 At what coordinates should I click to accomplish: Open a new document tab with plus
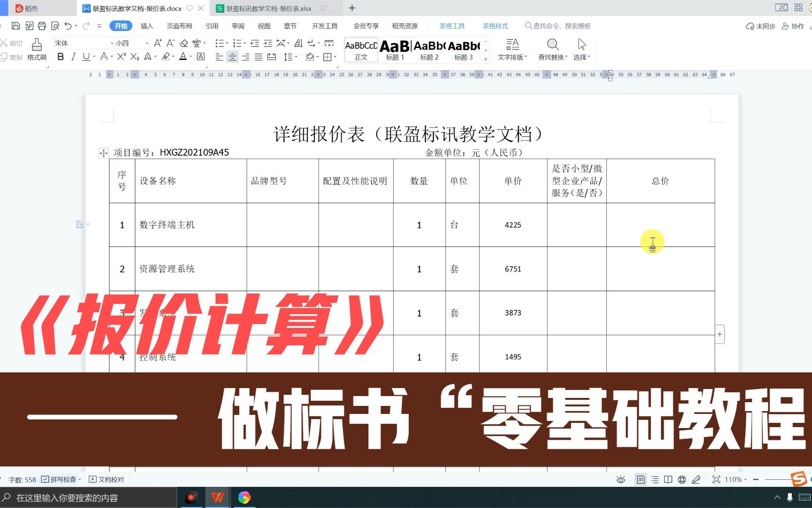coord(352,8)
